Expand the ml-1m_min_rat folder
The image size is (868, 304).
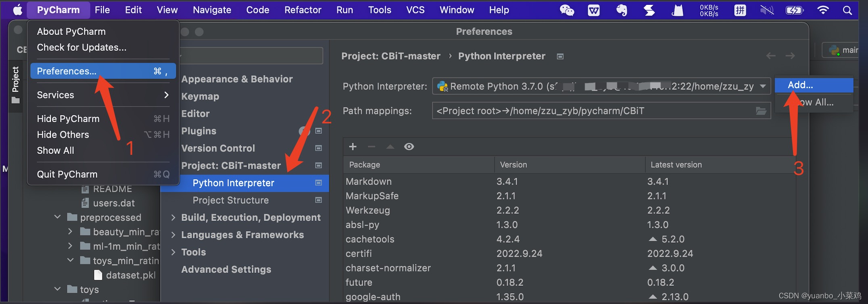[x=70, y=246]
